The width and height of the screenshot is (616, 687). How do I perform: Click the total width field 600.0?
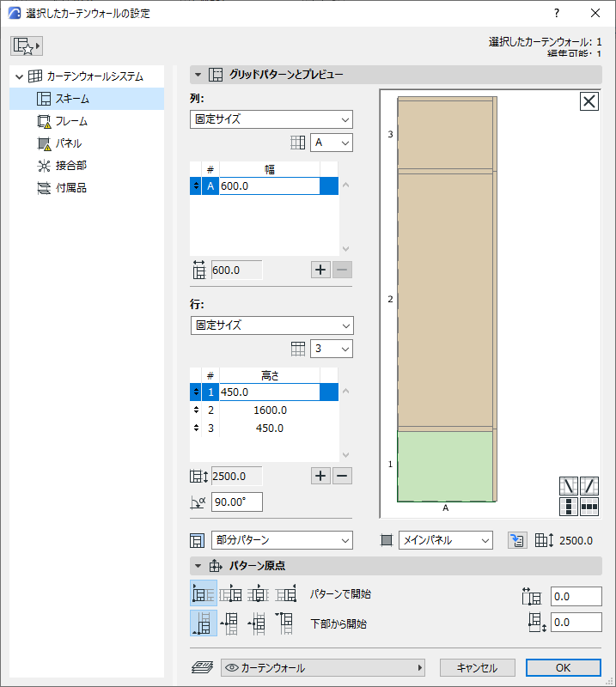(237, 270)
